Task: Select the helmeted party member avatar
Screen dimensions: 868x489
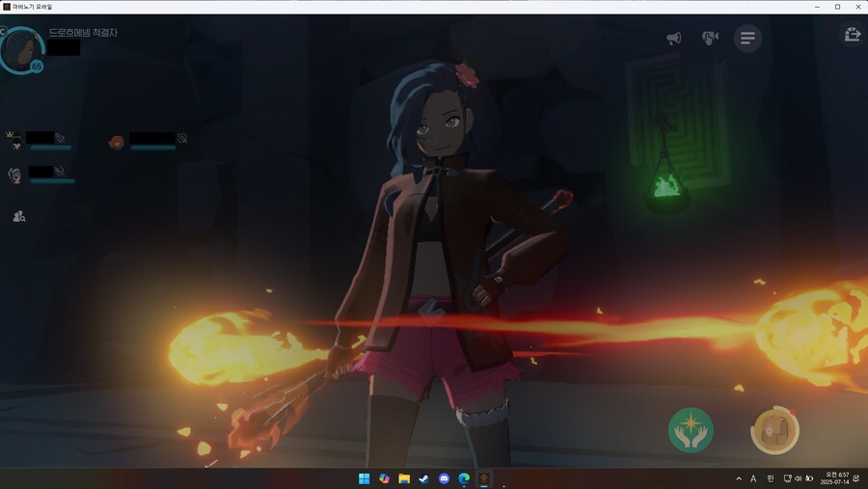Action: 14,175
